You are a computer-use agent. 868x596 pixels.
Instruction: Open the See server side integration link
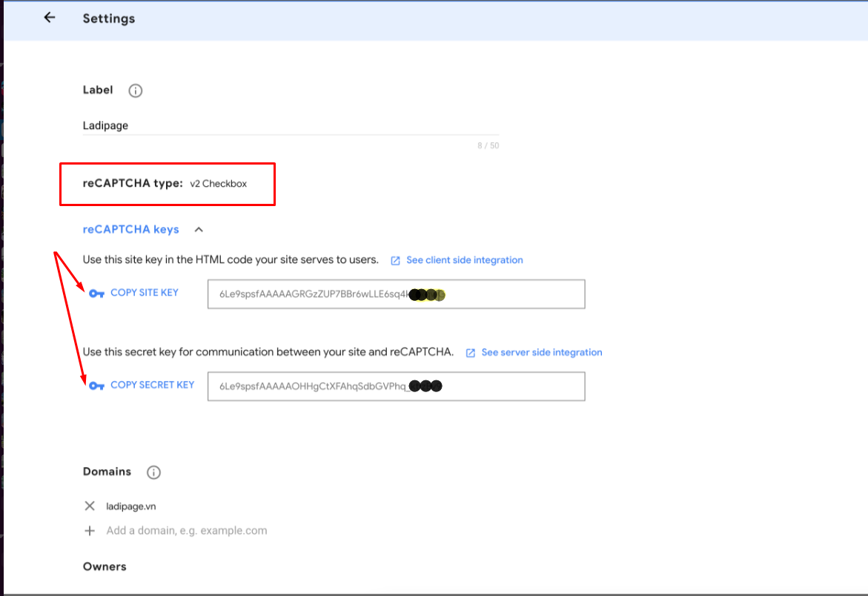click(x=541, y=352)
